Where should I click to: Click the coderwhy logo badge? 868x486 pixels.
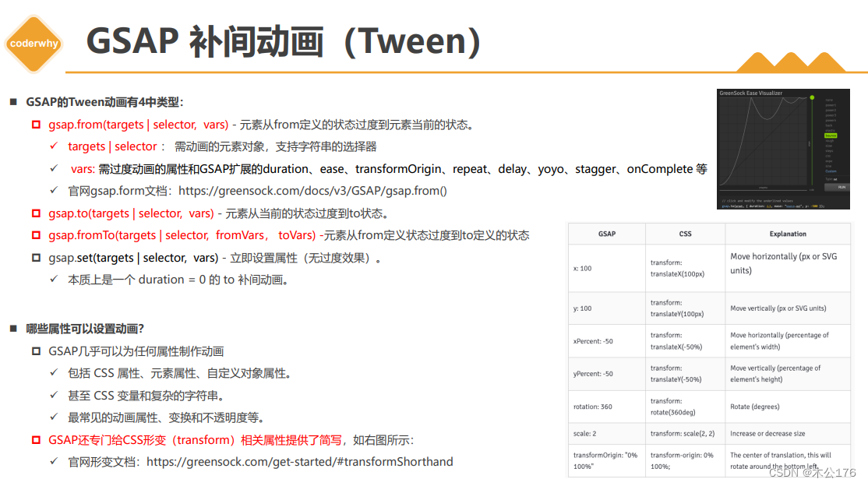click(x=34, y=43)
